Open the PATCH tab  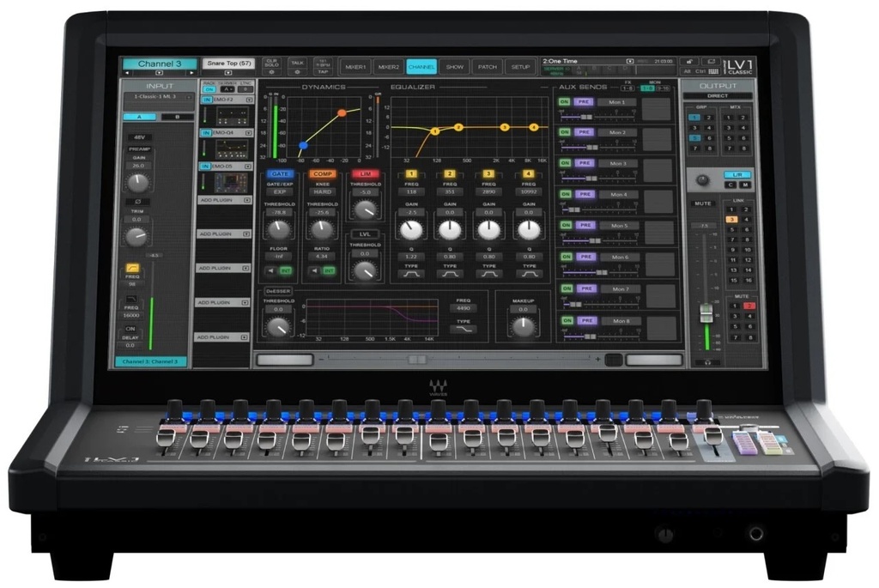tap(487, 67)
